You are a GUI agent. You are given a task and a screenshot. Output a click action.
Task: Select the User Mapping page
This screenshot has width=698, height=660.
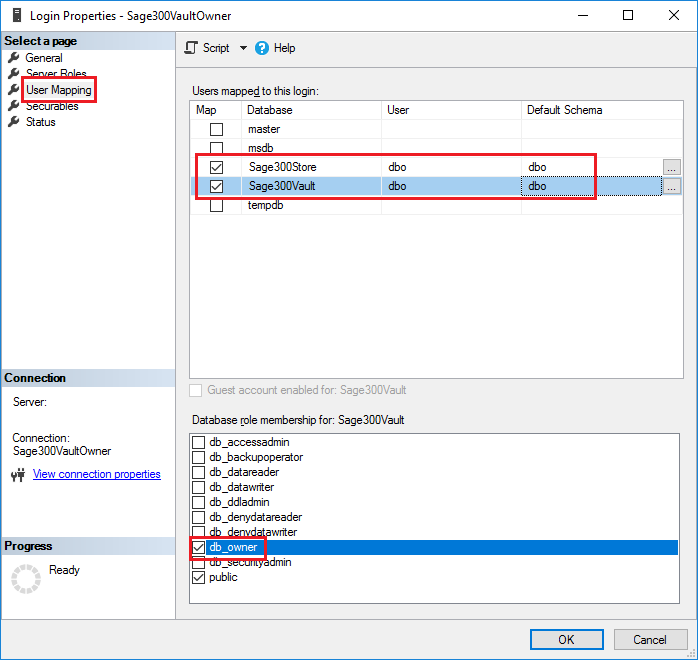59,90
